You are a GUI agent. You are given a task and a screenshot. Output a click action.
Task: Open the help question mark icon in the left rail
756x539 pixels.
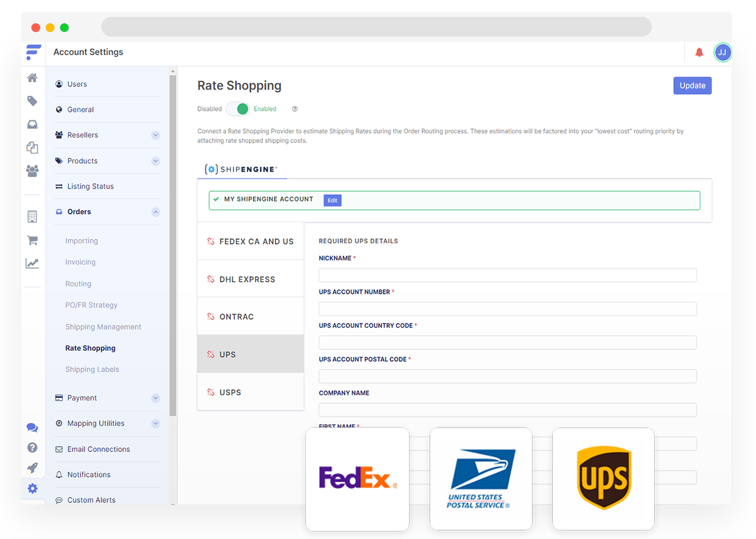pyautogui.click(x=33, y=447)
